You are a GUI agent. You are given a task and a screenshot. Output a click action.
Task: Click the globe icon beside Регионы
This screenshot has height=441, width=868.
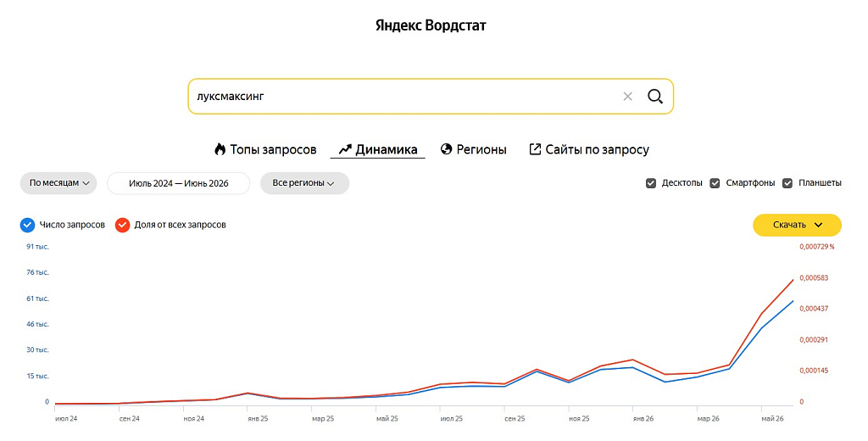click(x=446, y=149)
